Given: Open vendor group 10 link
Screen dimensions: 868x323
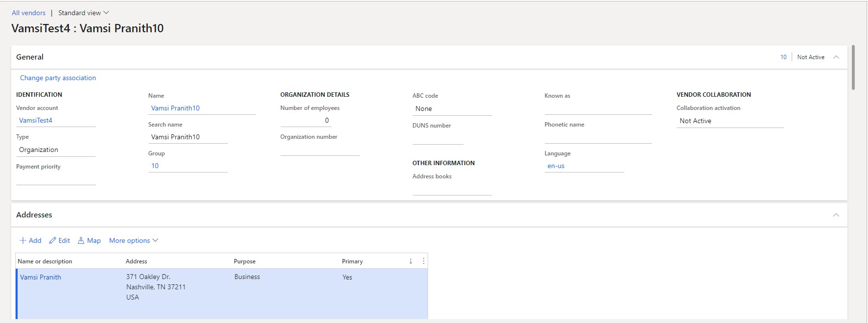Looking at the screenshot, I should coord(155,166).
